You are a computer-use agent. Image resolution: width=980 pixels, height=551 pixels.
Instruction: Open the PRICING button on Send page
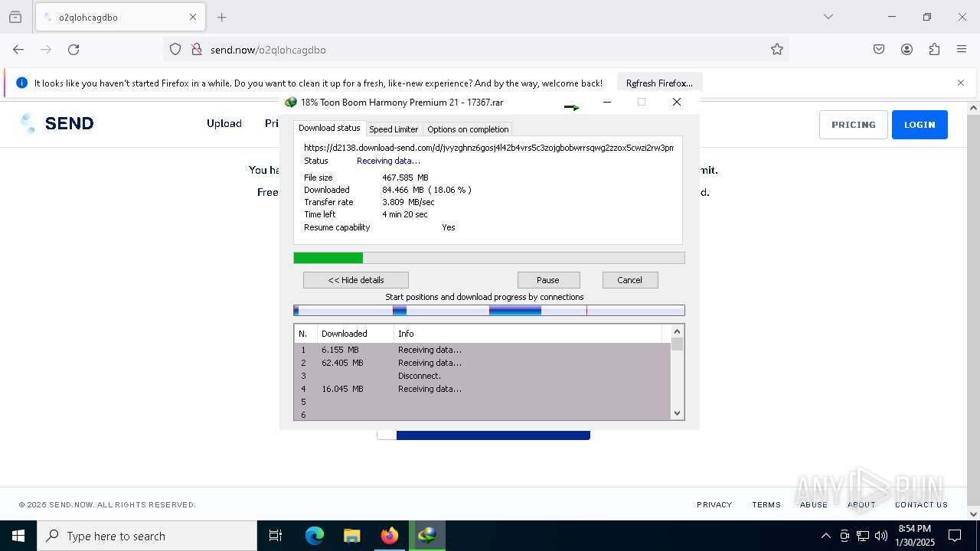854,125
